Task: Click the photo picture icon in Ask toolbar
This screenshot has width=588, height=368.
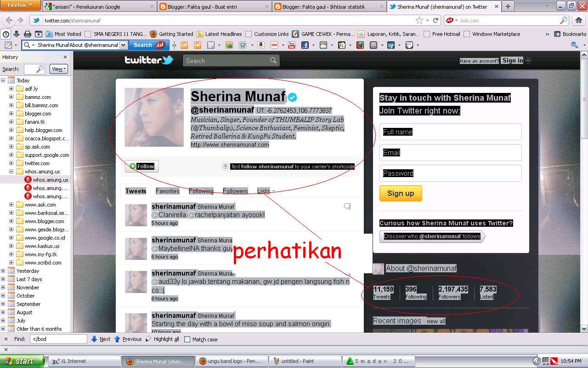Action: pyautogui.click(x=229, y=45)
